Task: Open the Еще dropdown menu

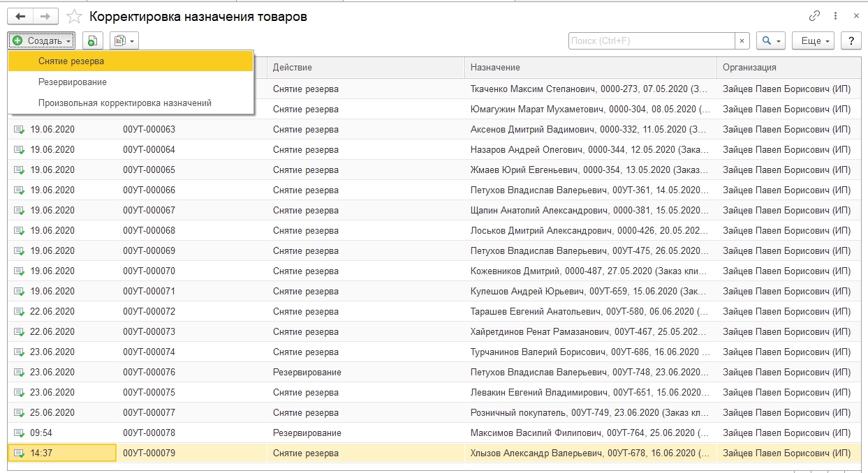Action: pos(814,41)
